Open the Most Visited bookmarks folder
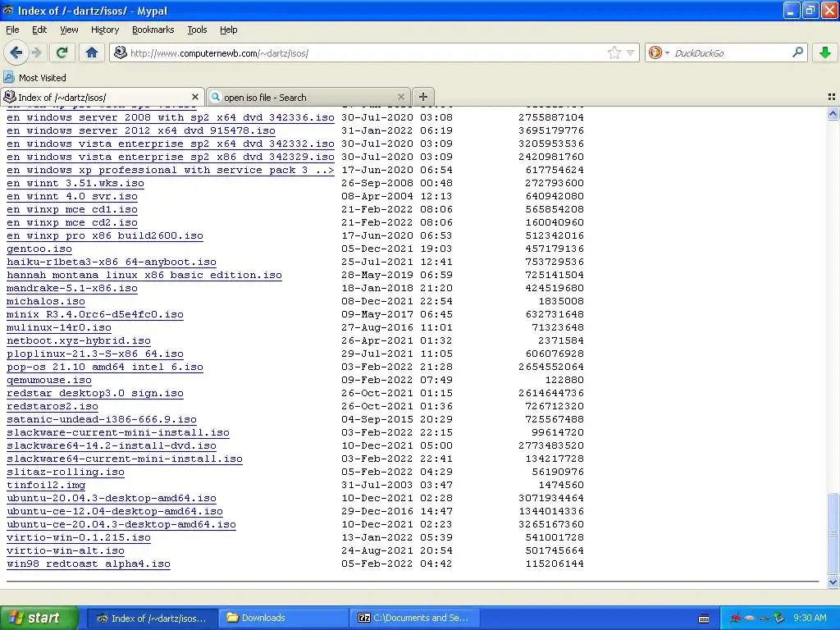840x630 pixels. click(35, 78)
